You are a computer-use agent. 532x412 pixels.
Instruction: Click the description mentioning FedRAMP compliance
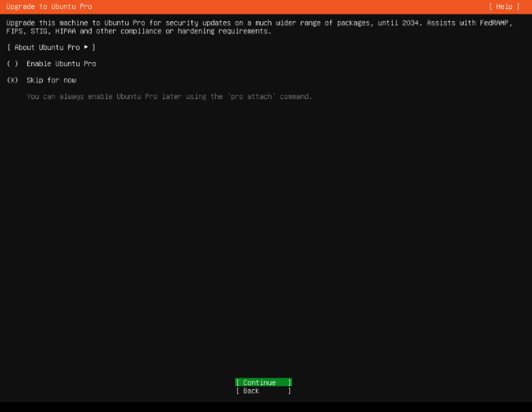pos(259,27)
